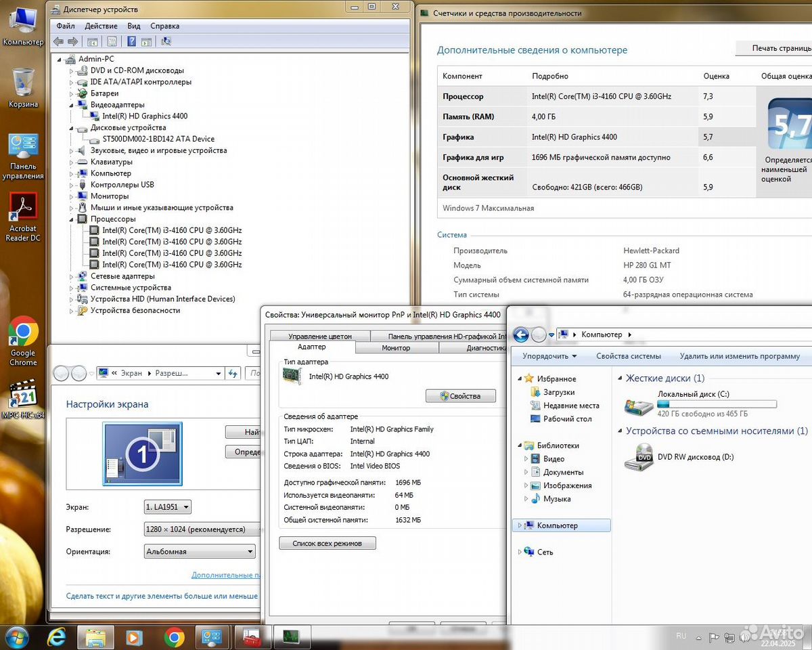812x650 pixels.
Task: Open Разрешение dropdown 1280 × 1024
Action: [203, 529]
